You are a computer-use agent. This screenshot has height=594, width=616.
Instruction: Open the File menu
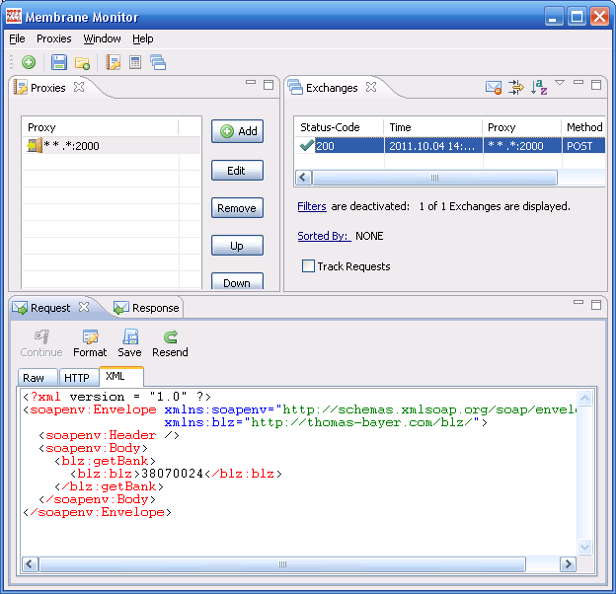point(17,38)
